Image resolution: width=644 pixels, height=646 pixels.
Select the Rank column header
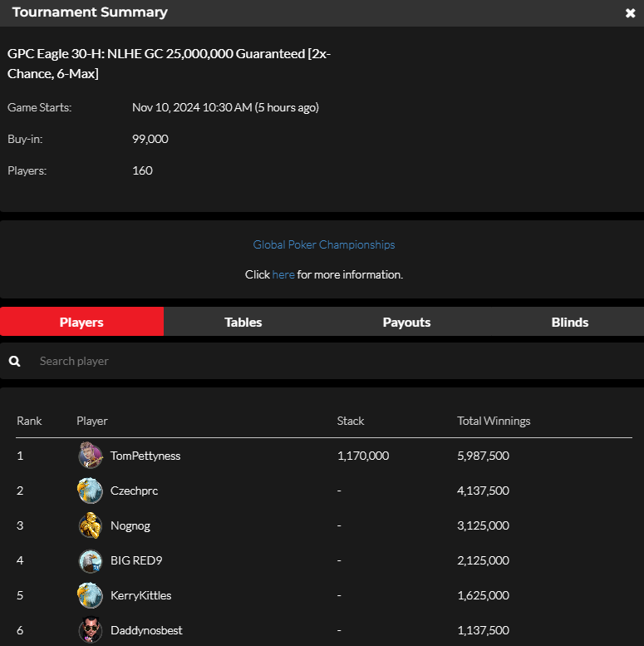(x=29, y=421)
